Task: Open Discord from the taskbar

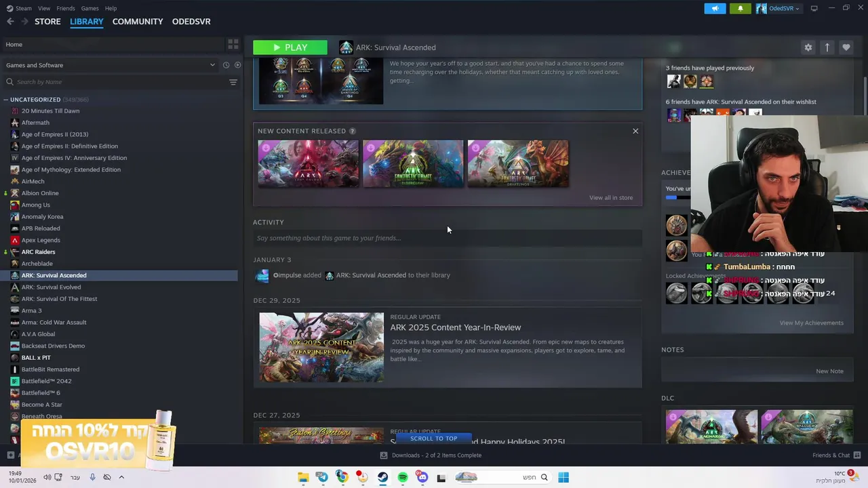Action: (x=422, y=477)
